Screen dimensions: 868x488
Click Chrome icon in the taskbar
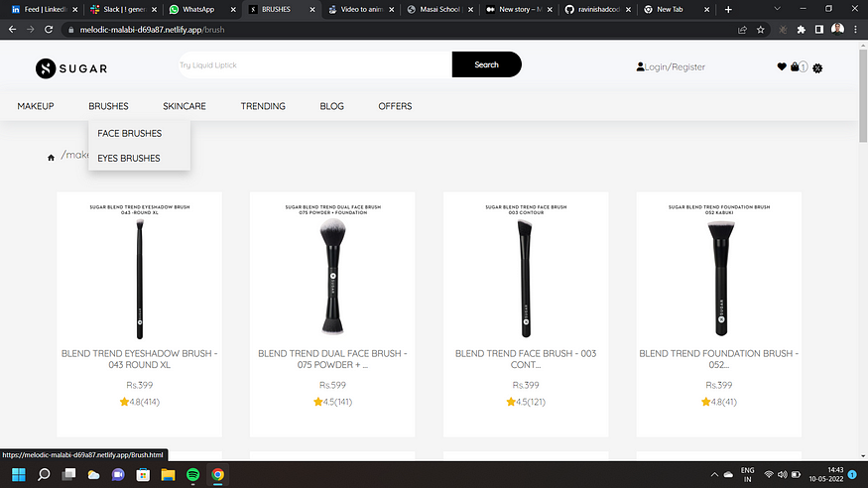pyautogui.click(x=217, y=475)
